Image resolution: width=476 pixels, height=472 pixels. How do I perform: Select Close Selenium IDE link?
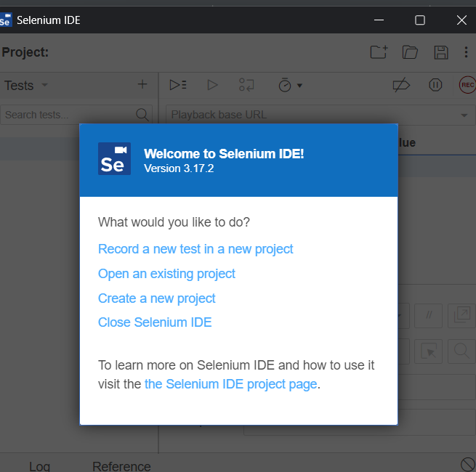(155, 322)
